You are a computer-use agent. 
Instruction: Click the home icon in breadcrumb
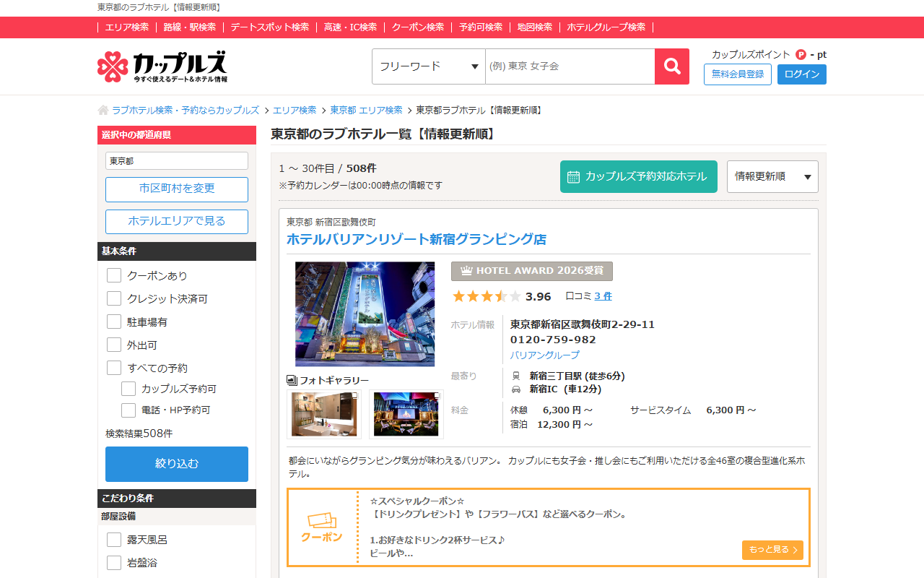103,111
